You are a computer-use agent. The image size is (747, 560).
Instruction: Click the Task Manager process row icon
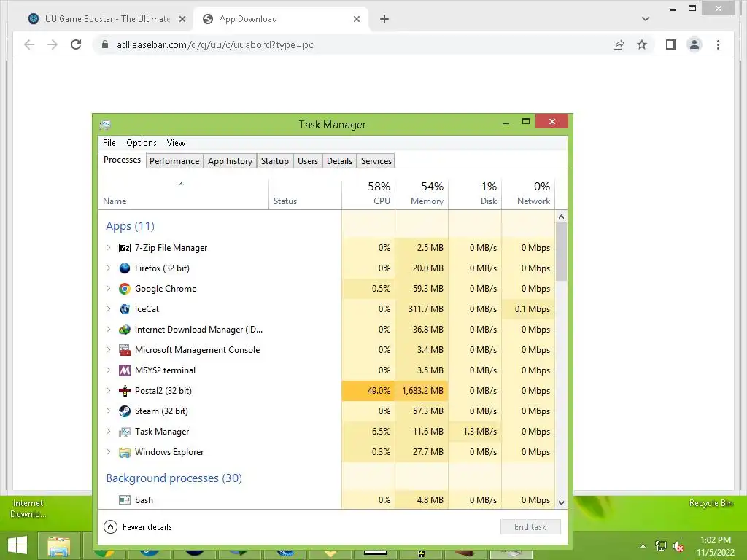click(124, 432)
